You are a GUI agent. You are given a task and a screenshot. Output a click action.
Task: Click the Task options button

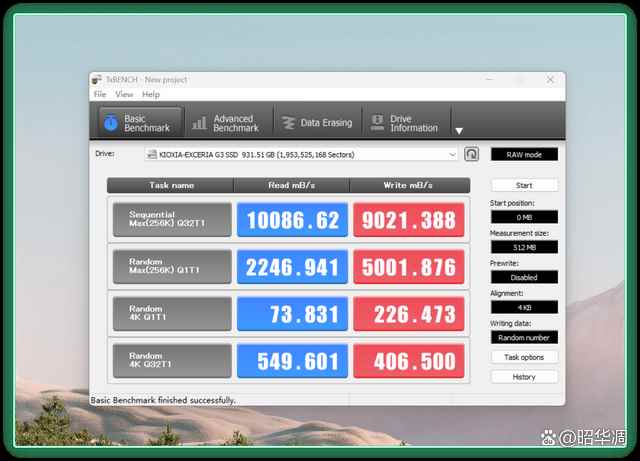524,357
